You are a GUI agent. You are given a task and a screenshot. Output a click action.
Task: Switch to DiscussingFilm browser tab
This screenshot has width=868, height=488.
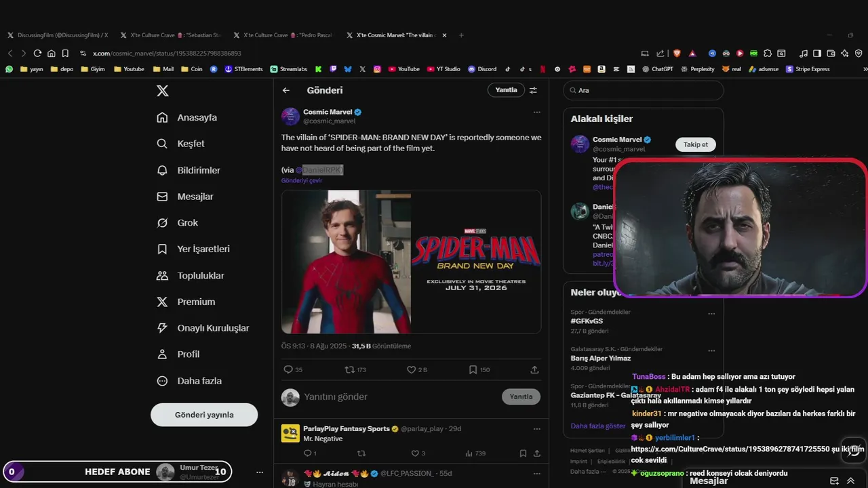point(58,35)
